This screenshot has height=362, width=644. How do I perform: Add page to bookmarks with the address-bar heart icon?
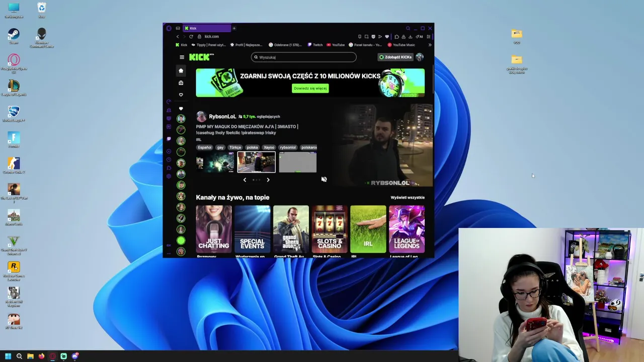point(387,36)
